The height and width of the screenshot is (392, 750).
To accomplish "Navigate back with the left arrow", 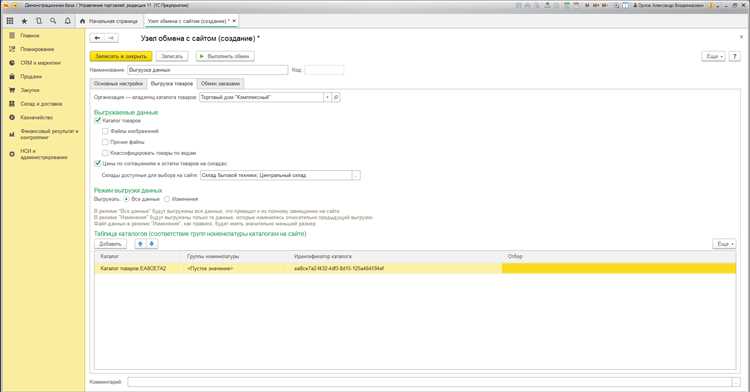I will (97, 38).
